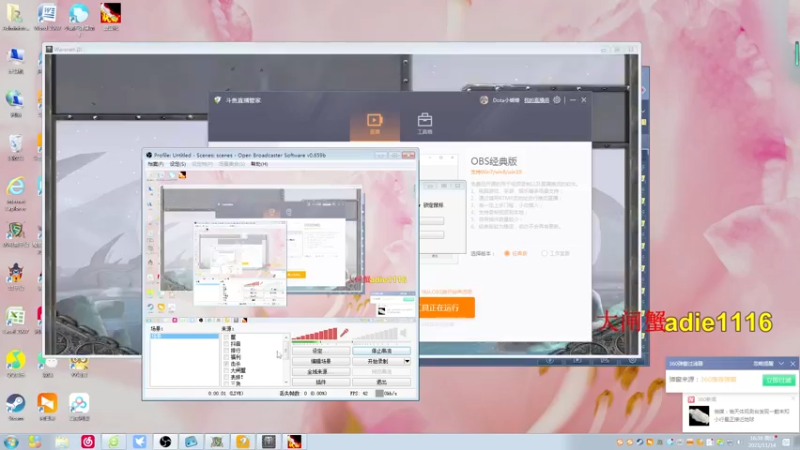Click the 全域来源... button in OBS
This screenshot has width=800, height=450.
321,371
